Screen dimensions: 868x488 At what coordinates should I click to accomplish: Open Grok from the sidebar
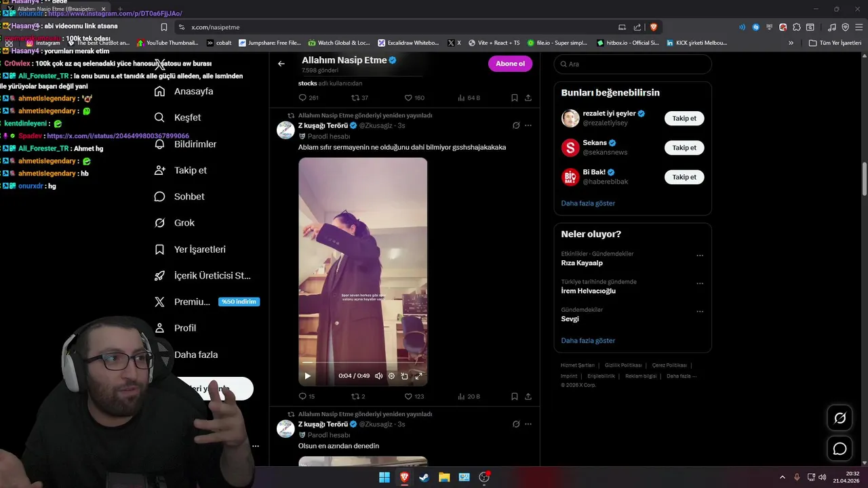point(174,223)
